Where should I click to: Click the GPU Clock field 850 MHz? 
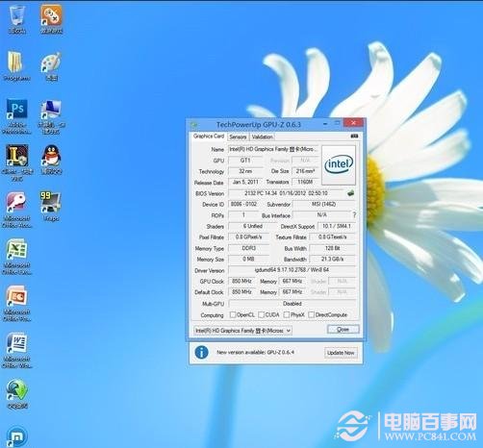(241, 281)
